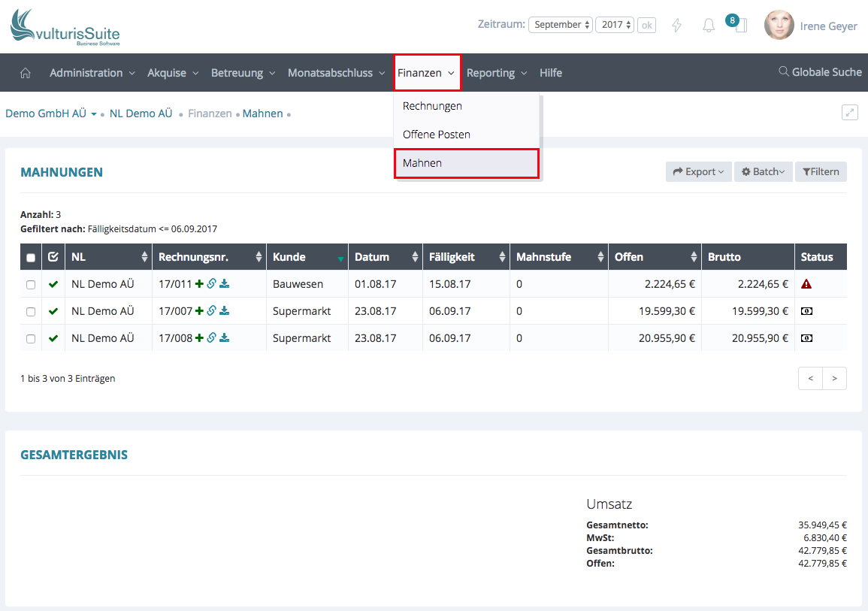
Task: Open the notifications bell icon
Action: [x=709, y=26]
